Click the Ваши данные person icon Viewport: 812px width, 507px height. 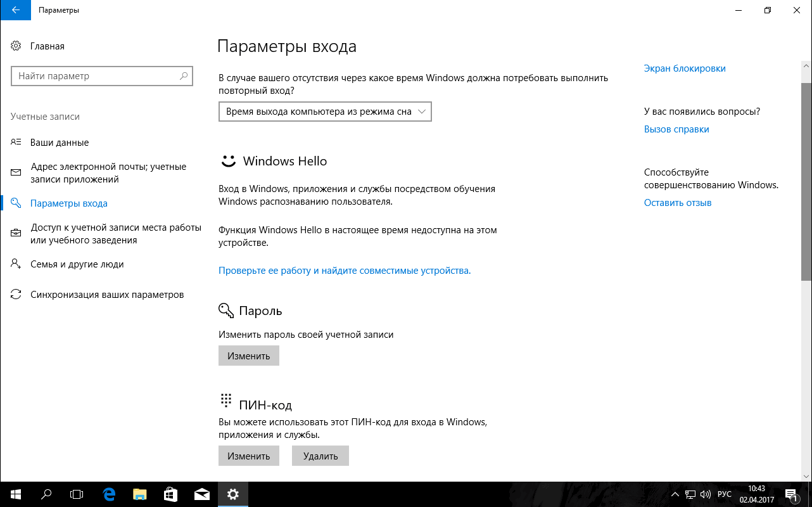coord(16,143)
